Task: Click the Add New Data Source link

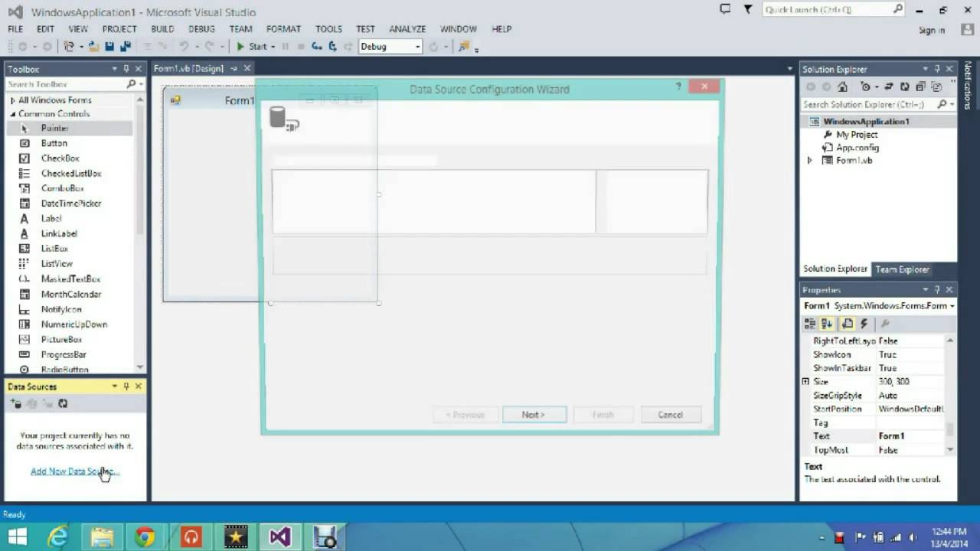Action: pyautogui.click(x=75, y=471)
